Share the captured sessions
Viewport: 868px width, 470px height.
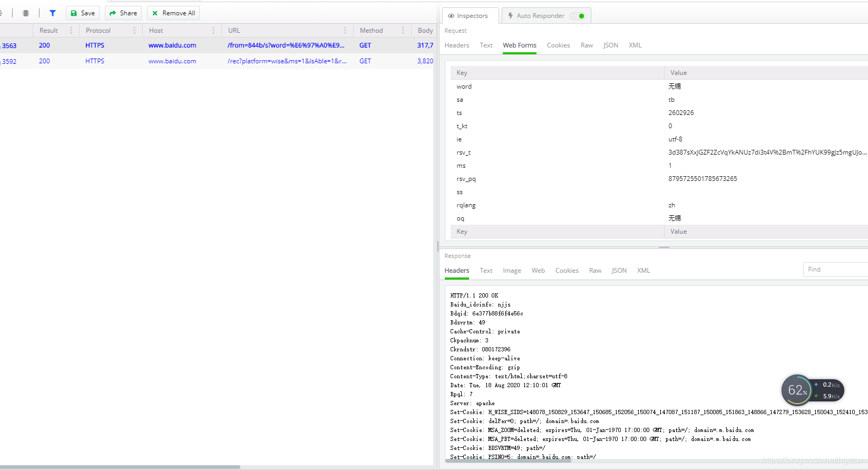pyautogui.click(x=123, y=13)
